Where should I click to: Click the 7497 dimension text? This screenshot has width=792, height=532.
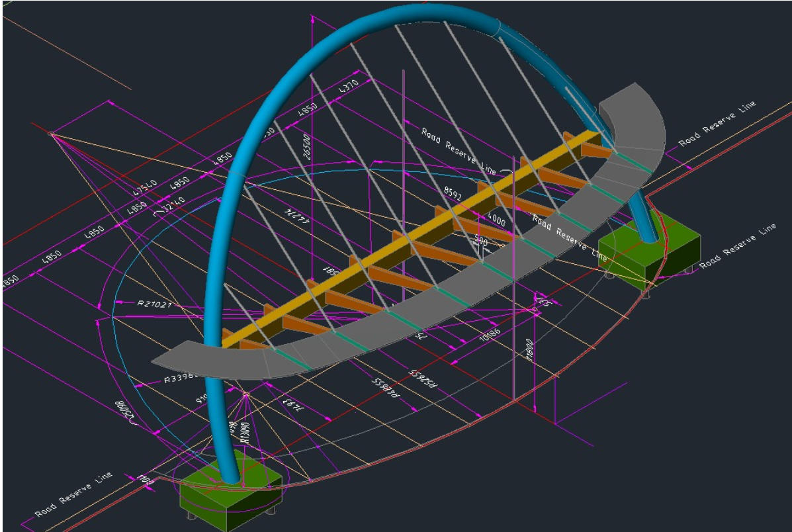click(x=292, y=403)
